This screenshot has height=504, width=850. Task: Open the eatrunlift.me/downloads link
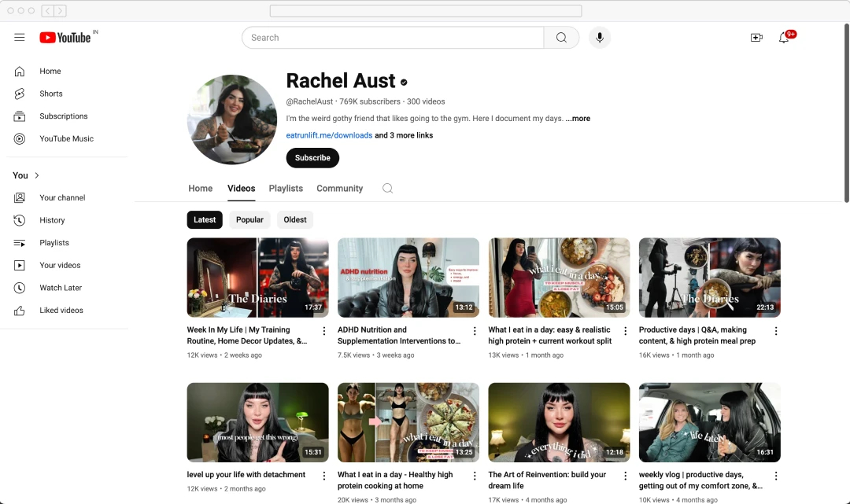coord(329,134)
